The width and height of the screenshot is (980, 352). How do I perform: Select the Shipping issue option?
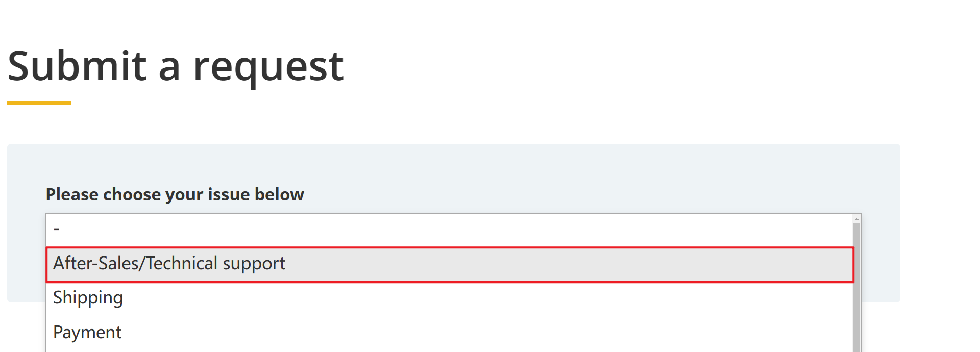tap(88, 298)
